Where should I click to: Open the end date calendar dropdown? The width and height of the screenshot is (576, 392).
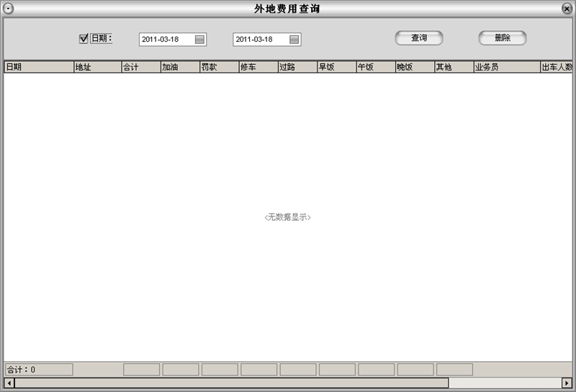point(294,40)
